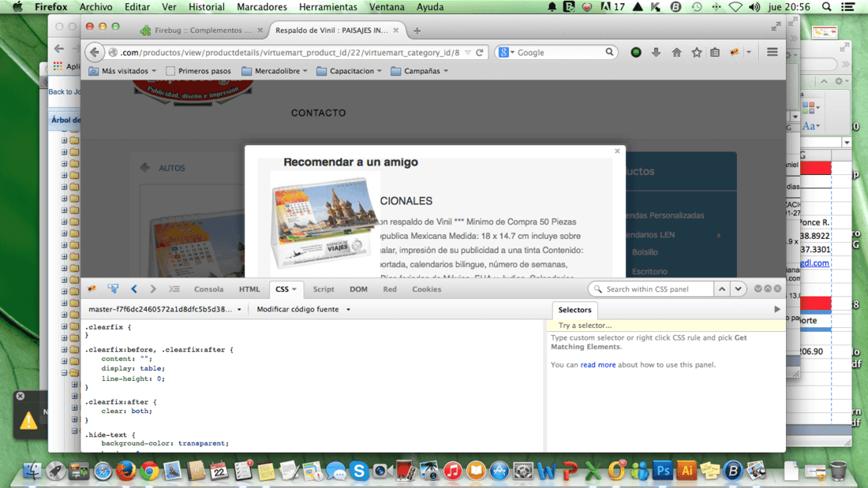The height and width of the screenshot is (488, 868).
Task: Expand the Selectors side panel arrow
Action: (x=776, y=309)
